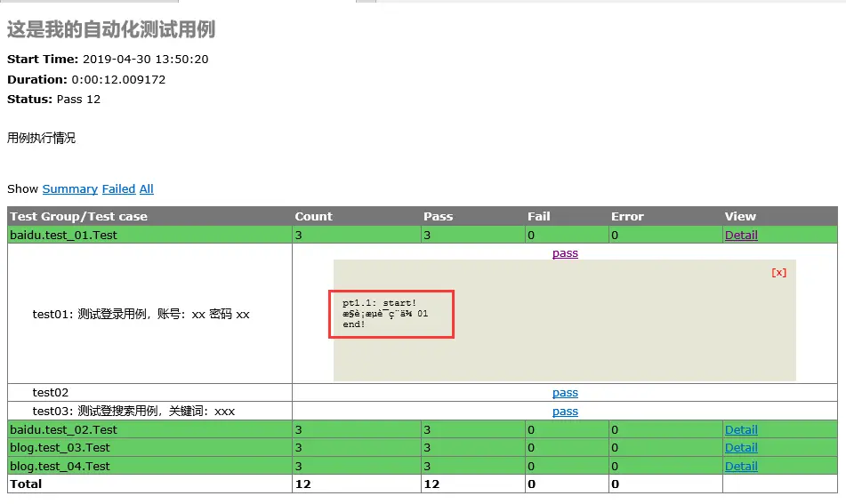
Task: Select the baidu.test_02.Test row name
Action: [x=64, y=429]
